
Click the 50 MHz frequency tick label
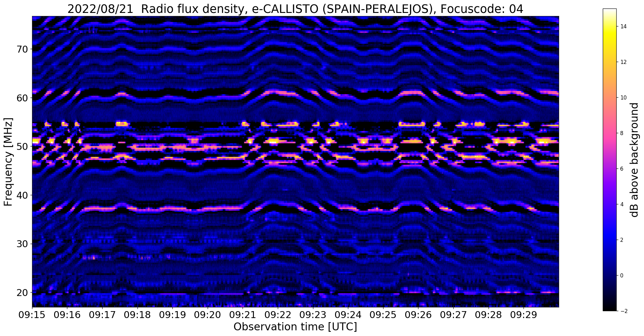[x=22, y=146]
